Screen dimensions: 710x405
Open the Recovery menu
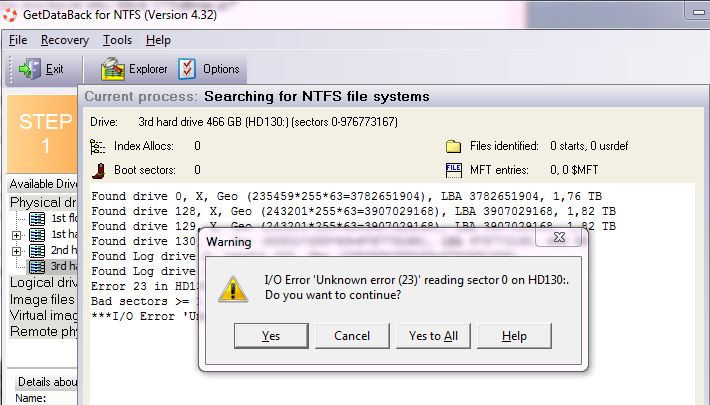tap(65, 40)
